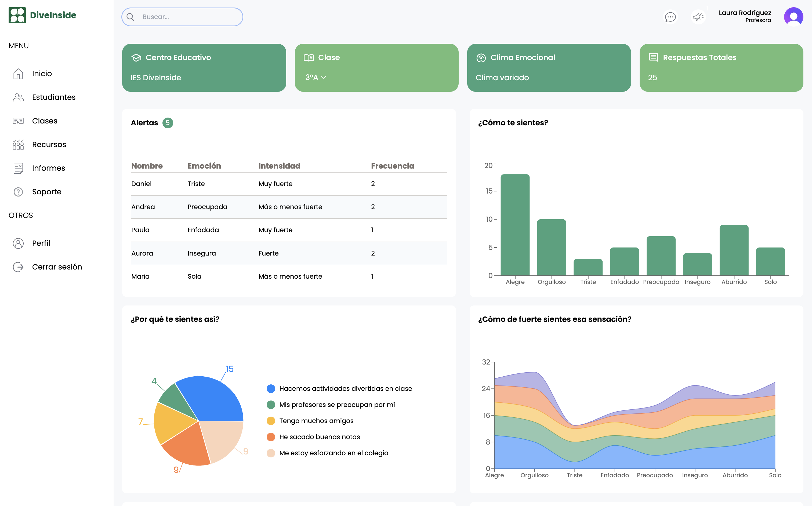
Task: Open the Informes menu item
Action: coord(49,168)
